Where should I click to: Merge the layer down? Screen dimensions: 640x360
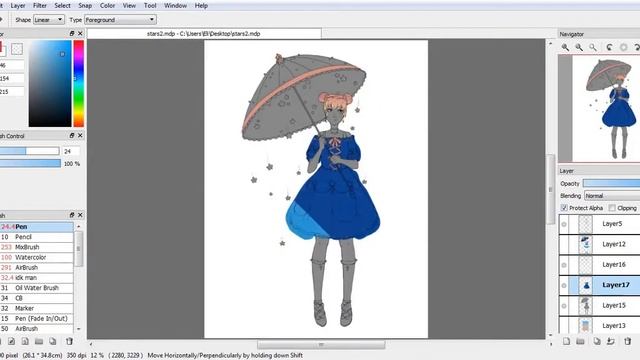pos(611,341)
